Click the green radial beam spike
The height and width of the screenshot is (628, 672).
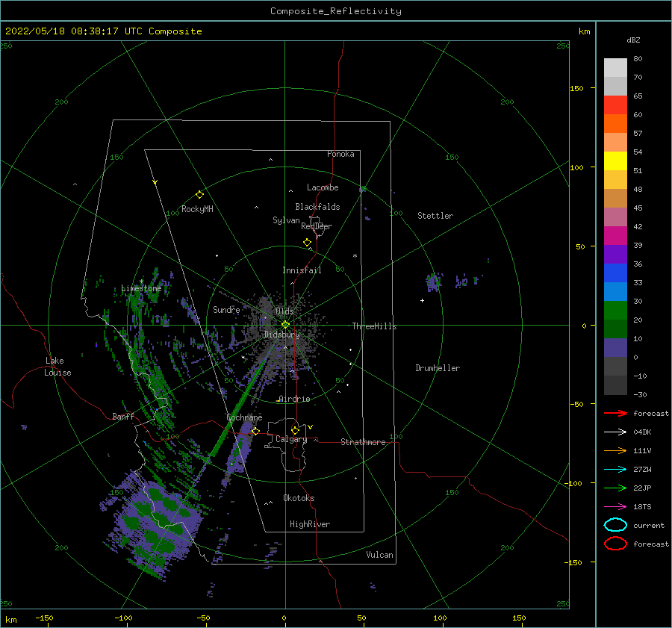pyautogui.click(x=240, y=407)
